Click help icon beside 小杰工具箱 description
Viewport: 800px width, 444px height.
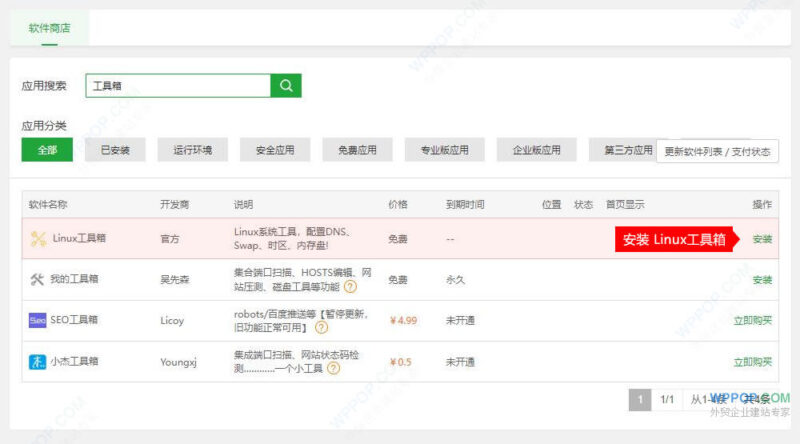[333, 369]
